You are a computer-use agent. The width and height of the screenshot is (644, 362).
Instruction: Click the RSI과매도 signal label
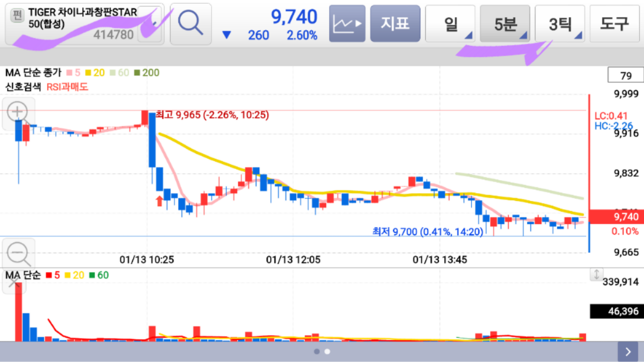point(67,87)
